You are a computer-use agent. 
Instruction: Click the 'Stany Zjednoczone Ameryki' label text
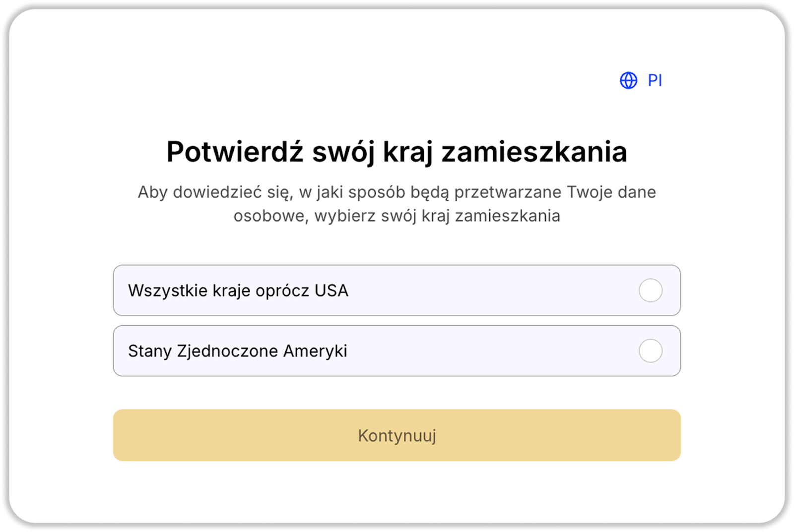click(x=238, y=351)
